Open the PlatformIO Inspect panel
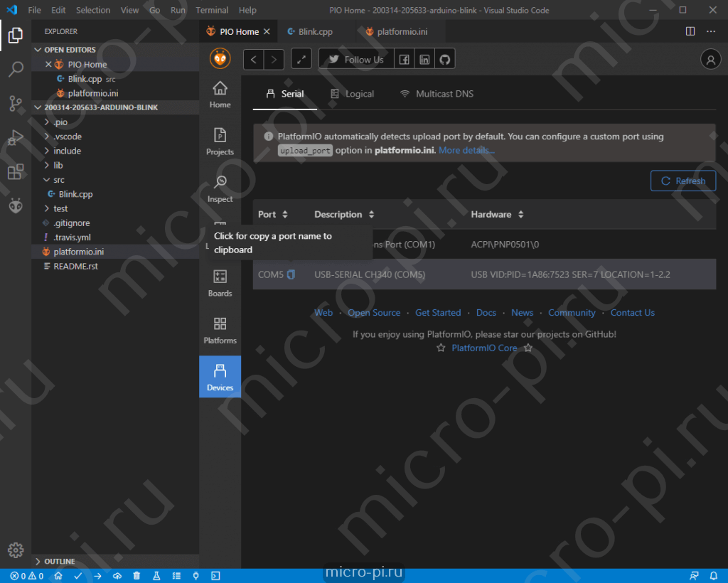The width and height of the screenshot is (728, 583). tap(220, 186)
